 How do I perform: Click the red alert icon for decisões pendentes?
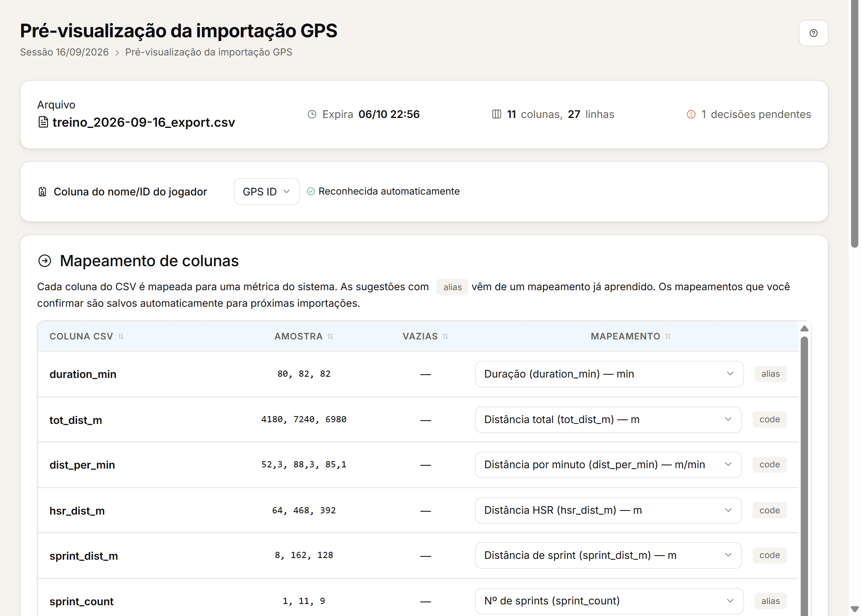click(x=691, y=114)
